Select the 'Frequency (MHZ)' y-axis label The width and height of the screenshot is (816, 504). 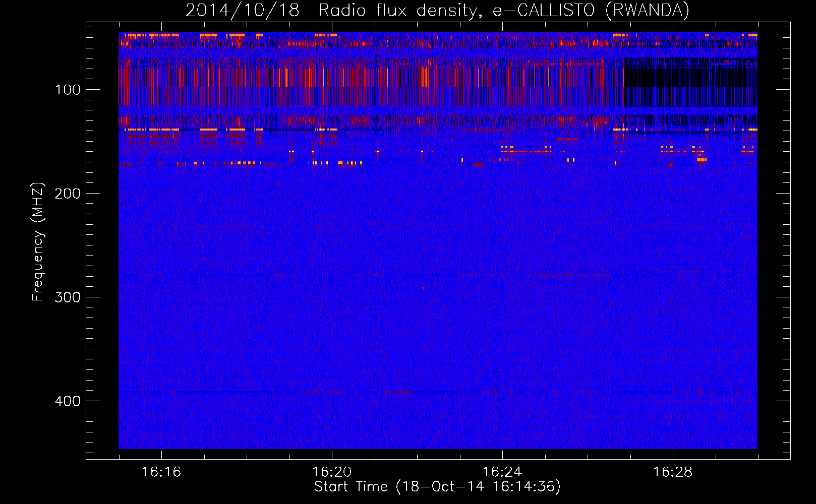pyautogui.click(x=38, y=242)
